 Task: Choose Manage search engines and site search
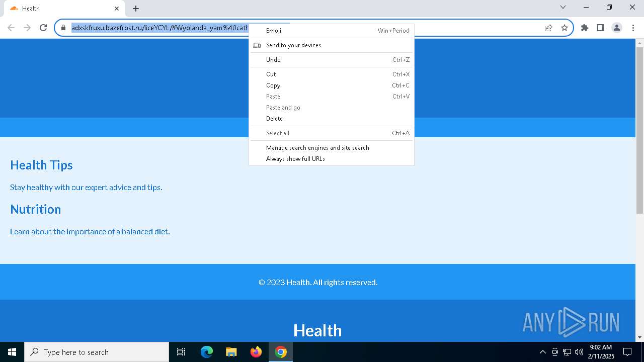(x=332, y=148)
